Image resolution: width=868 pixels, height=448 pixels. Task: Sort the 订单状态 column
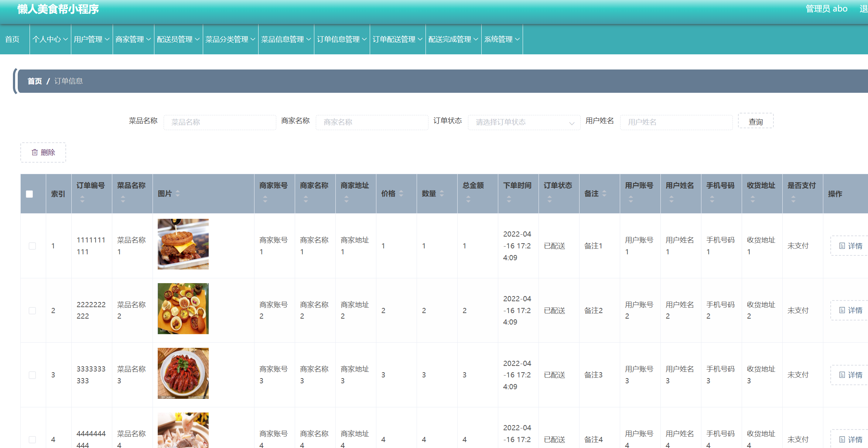pos(550,200)
